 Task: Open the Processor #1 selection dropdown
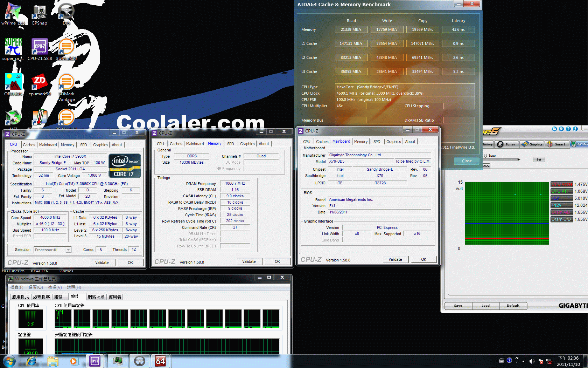coord(52,250)
